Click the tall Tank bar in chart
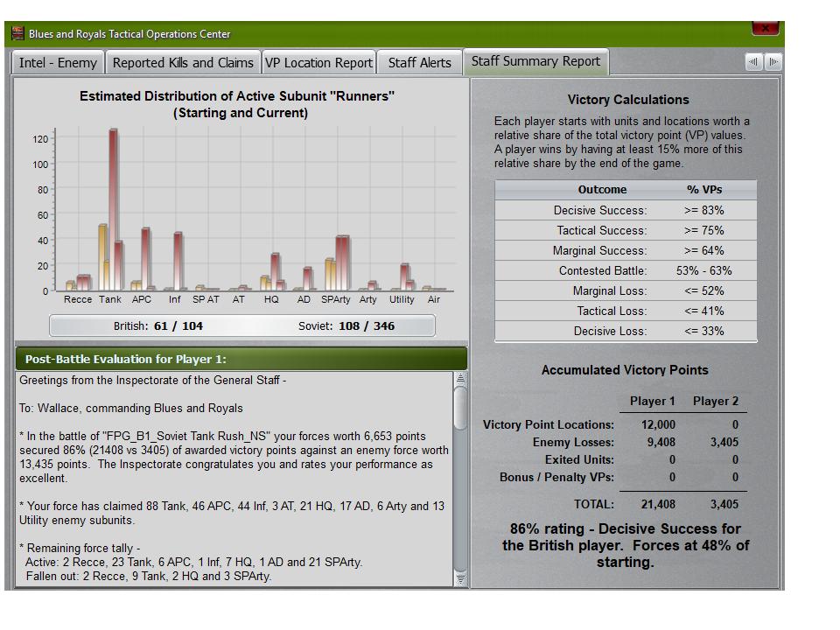Viewport: 840px width, 630px height. pos(114,209)
